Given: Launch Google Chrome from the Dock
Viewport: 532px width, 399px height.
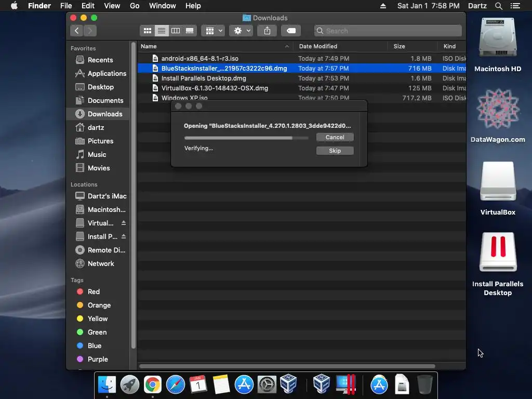Looking at the screenshot, I should [153, 385].
